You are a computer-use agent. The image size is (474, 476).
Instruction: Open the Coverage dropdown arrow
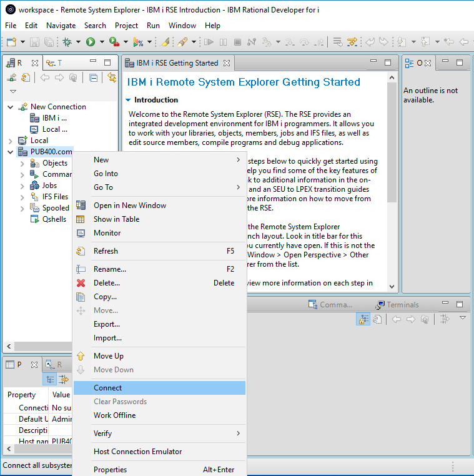point(150,42)
